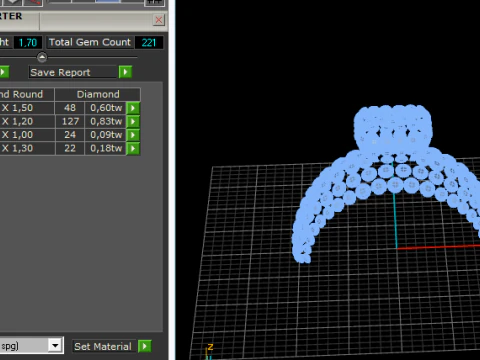This screenshot has height=360, width=480.
Task: Click the gem count cell 22
Action: click(x=70, y=148)
